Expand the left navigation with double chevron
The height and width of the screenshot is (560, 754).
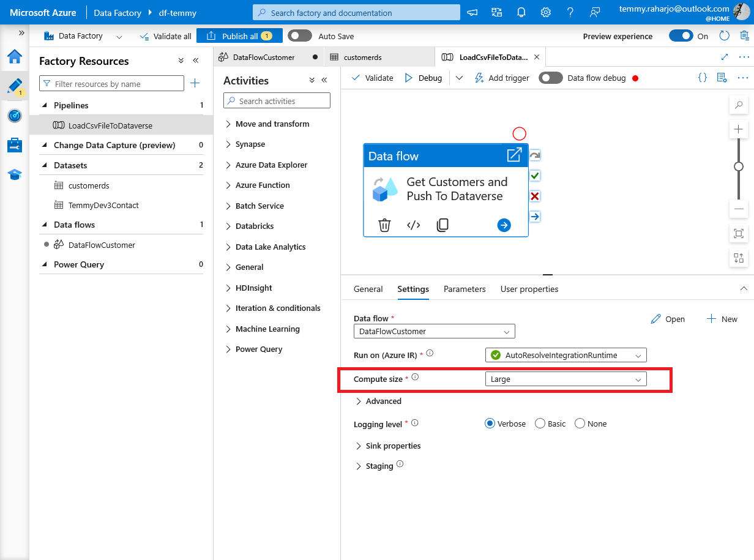[x=21, y=32]
